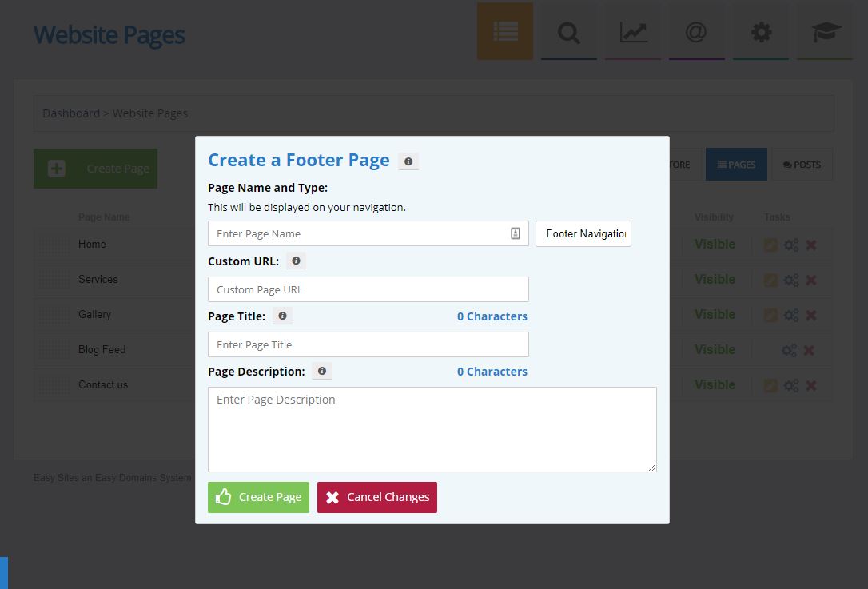The width and height of the screenshot is (868, 589).
Task: Click the Enter Page Name input field
Action: (x=360, y=233)
